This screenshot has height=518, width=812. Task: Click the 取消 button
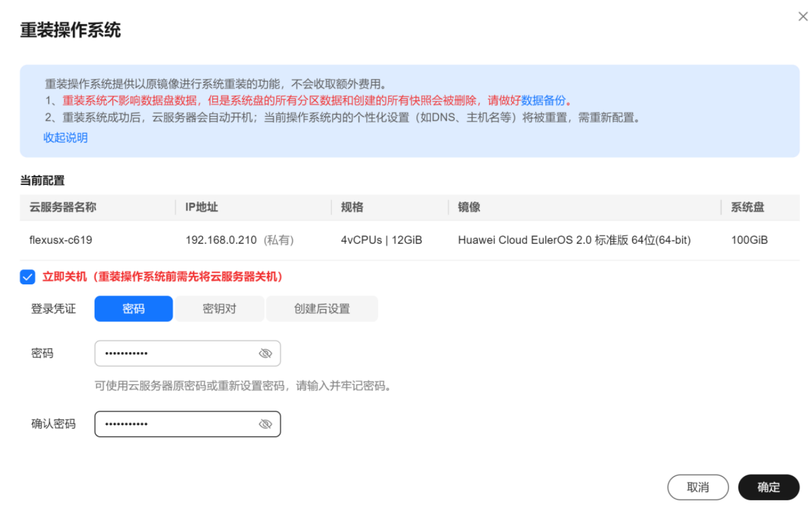coord(698,487)
